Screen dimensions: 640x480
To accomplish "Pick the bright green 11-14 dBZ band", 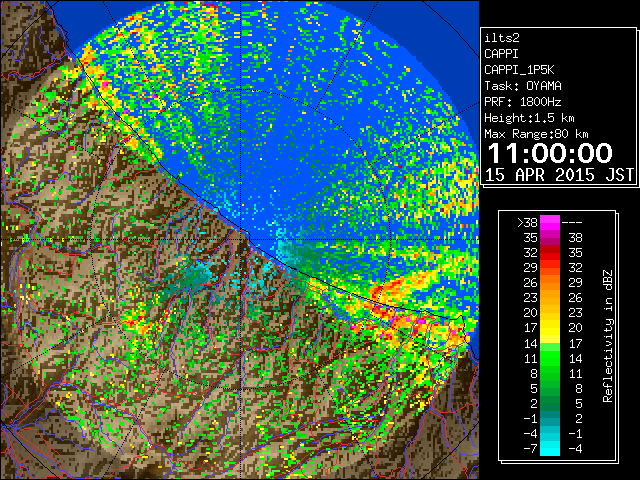I will pos(550,358).
